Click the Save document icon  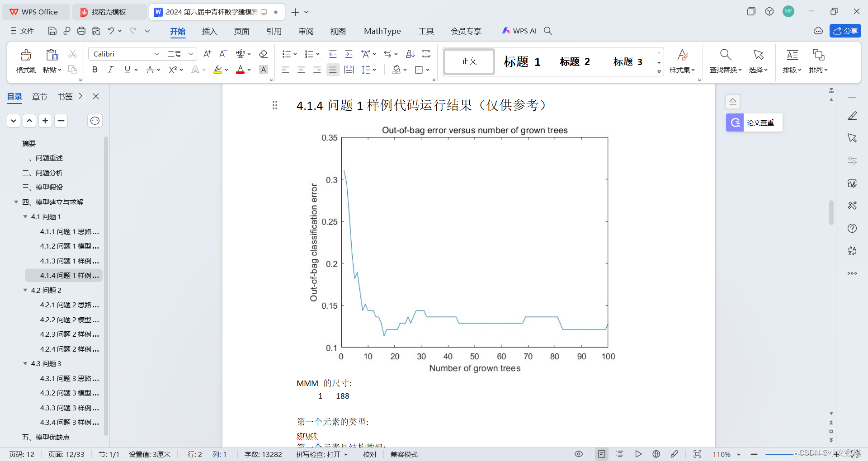[52, 31]
